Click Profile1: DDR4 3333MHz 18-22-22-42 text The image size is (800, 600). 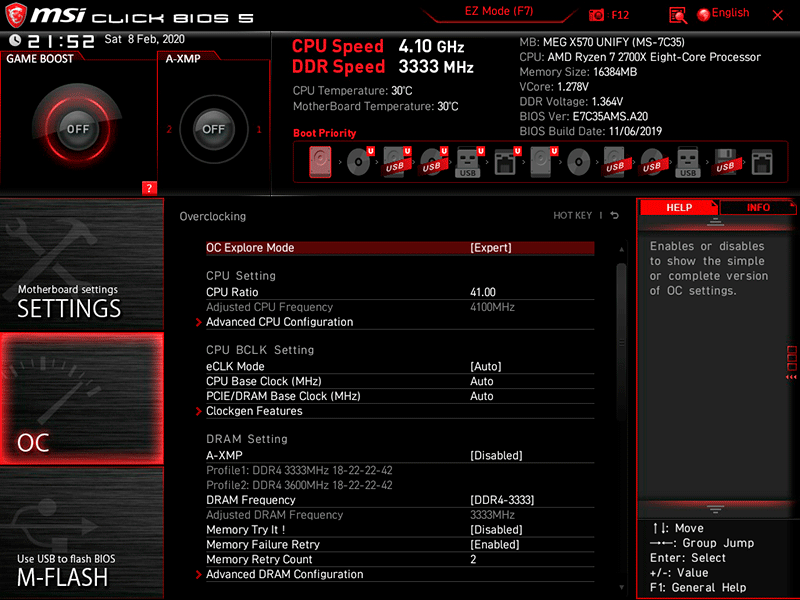(299, 470)
